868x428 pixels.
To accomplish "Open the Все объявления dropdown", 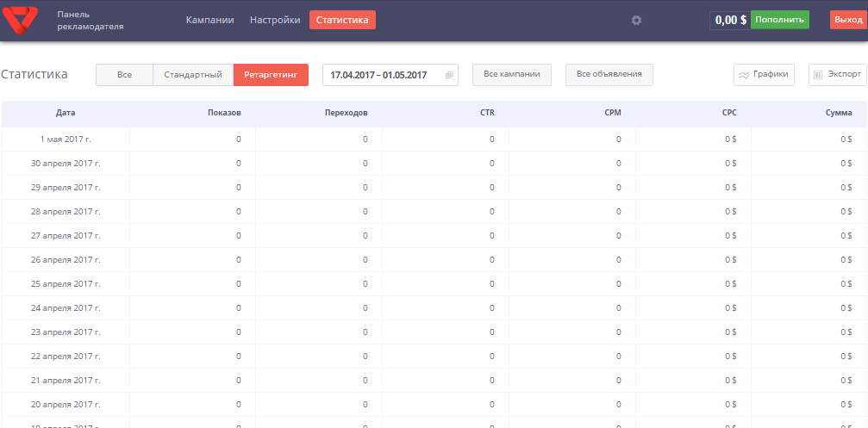I will [x=609, y=75].
